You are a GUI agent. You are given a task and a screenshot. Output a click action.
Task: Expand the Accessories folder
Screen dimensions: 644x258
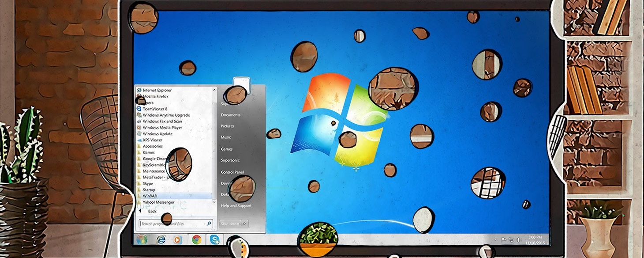point(153,146)
